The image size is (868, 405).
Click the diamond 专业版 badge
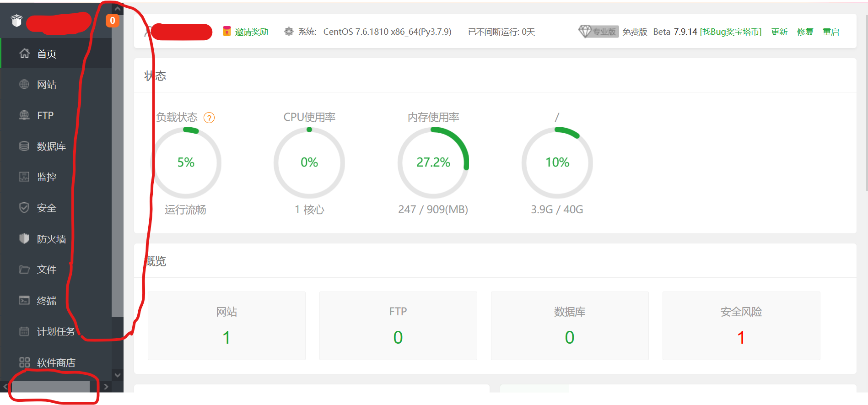(598, 32)
